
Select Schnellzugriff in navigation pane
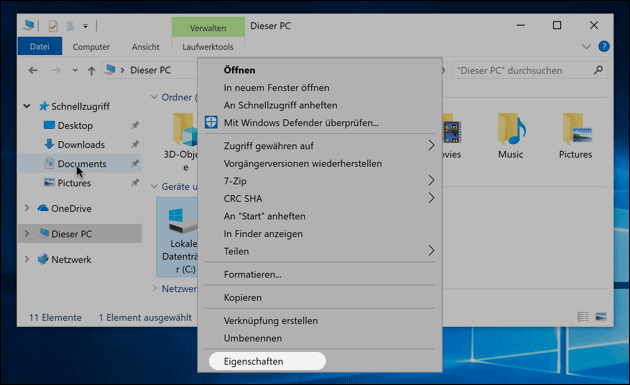[80, 106]
